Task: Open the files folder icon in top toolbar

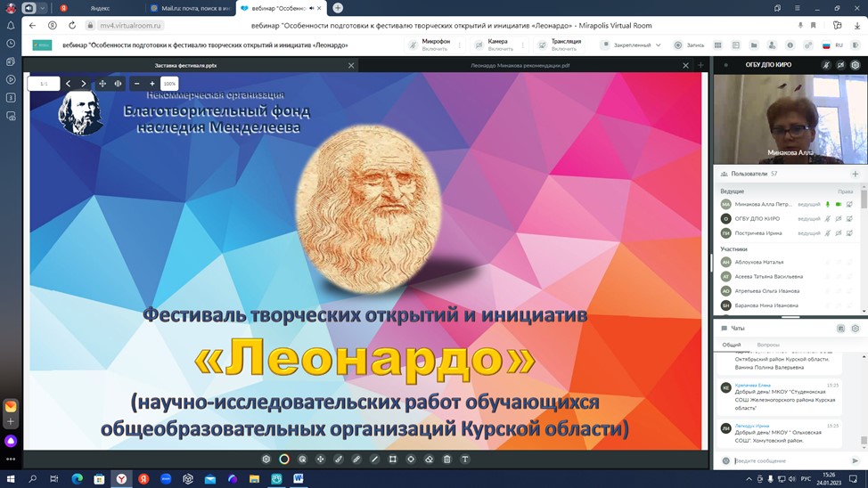Action: 754,45
